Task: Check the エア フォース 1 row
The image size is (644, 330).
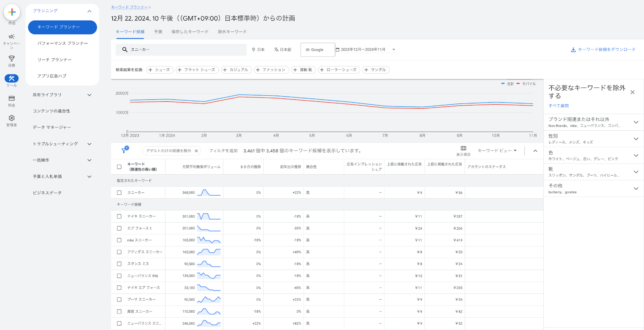Action: tap(119, 228)
